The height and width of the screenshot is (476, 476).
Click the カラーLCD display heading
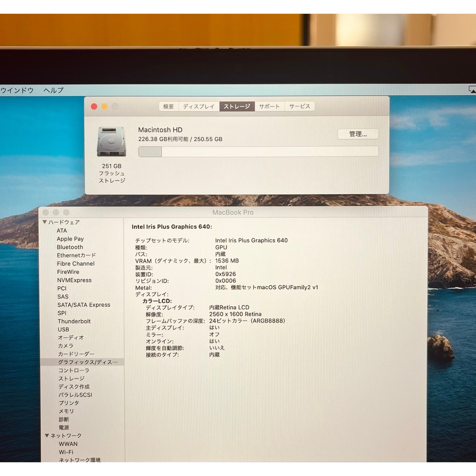pyautogui.click(x=157, y=301)
